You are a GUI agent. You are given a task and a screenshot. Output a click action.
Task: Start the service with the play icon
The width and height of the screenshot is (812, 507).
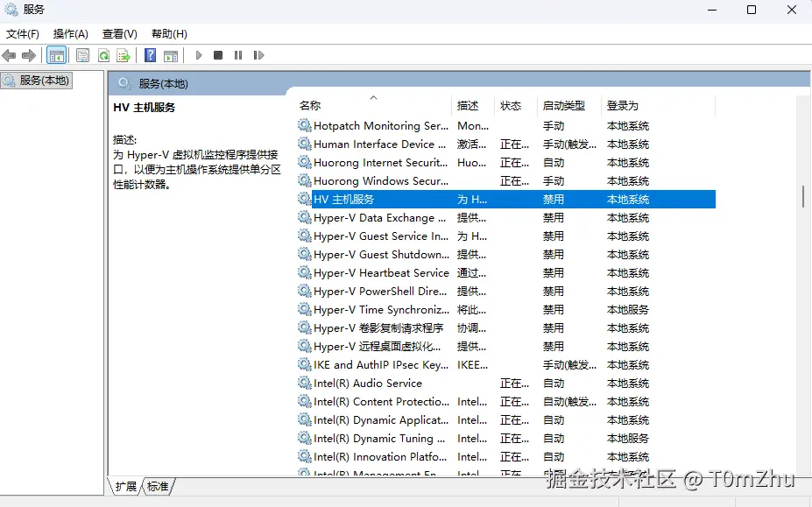click(199, 55)
